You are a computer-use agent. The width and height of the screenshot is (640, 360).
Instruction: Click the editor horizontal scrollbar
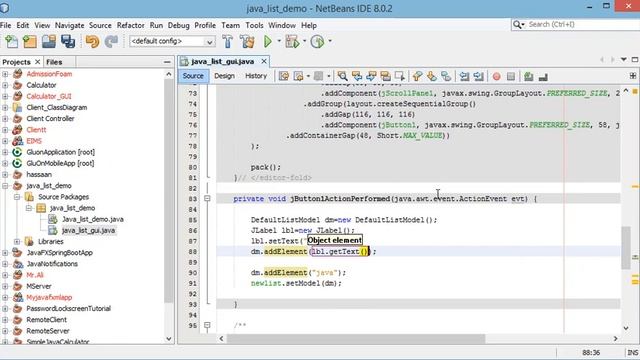pyautogui.click(x=356, y=339)
